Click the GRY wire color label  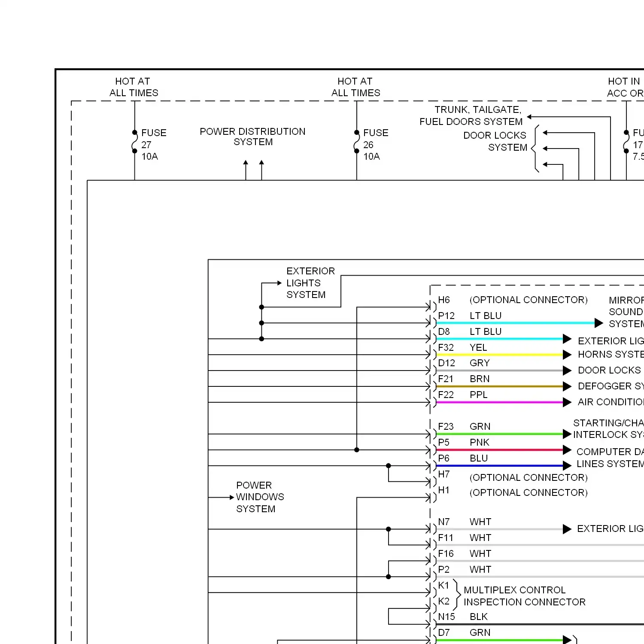[x=480, y=363]
